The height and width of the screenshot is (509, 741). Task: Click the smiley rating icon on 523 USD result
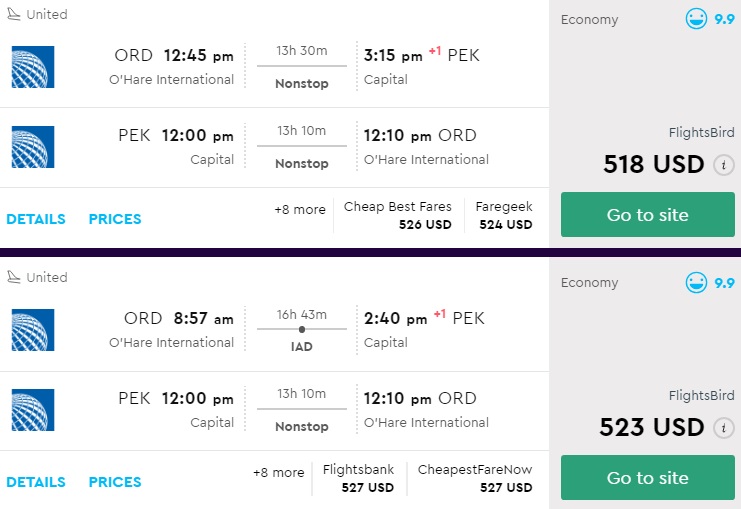click(696, 282)
